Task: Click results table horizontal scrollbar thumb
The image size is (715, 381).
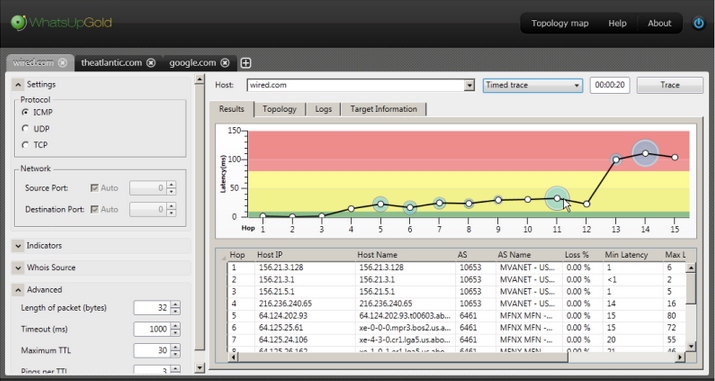Action: coord(403,357)
